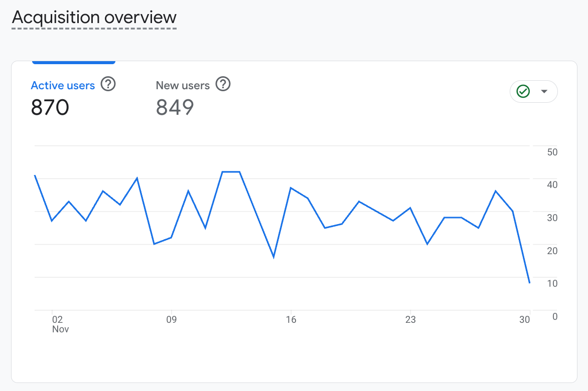Click the 50 value on the y-axis
Screen dimensions: 588x391
click(552, 152)
